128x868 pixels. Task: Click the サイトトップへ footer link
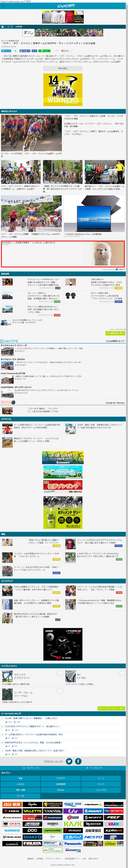31,768
